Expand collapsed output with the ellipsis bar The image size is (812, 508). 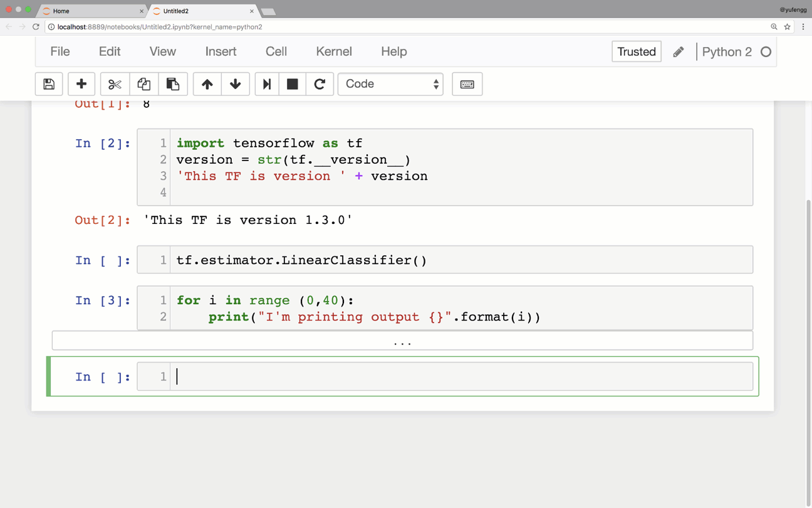point(402,341)
